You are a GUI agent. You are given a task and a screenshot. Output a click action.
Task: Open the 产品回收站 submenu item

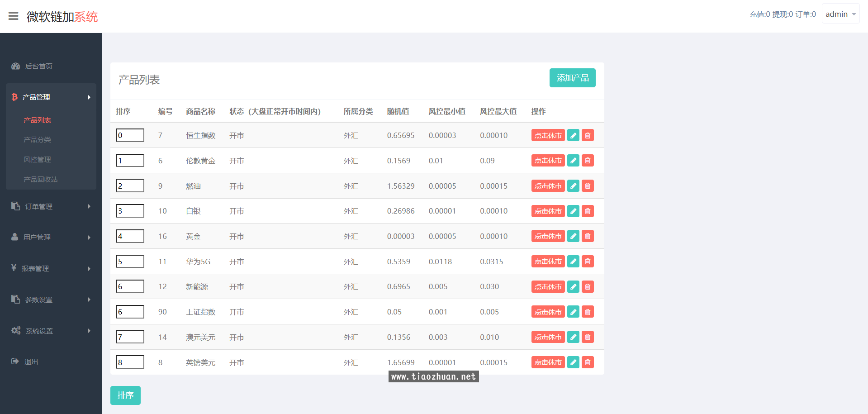click(x=41, y=179)
